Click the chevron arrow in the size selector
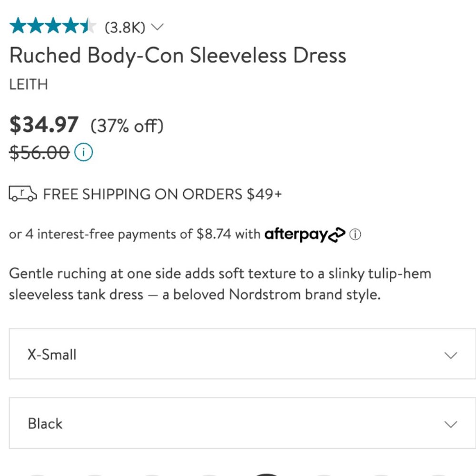 pos(450,355)
